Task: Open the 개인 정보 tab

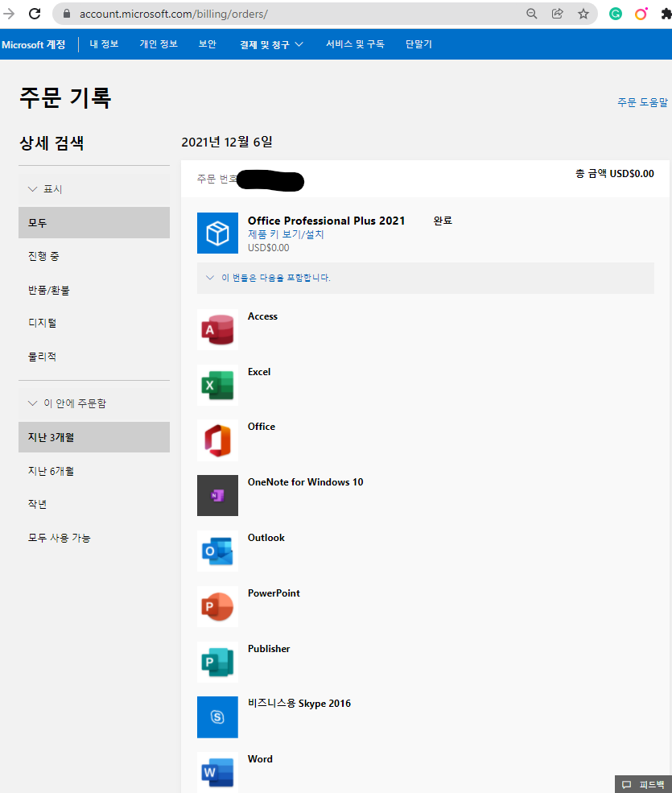Action: point(159,44)
